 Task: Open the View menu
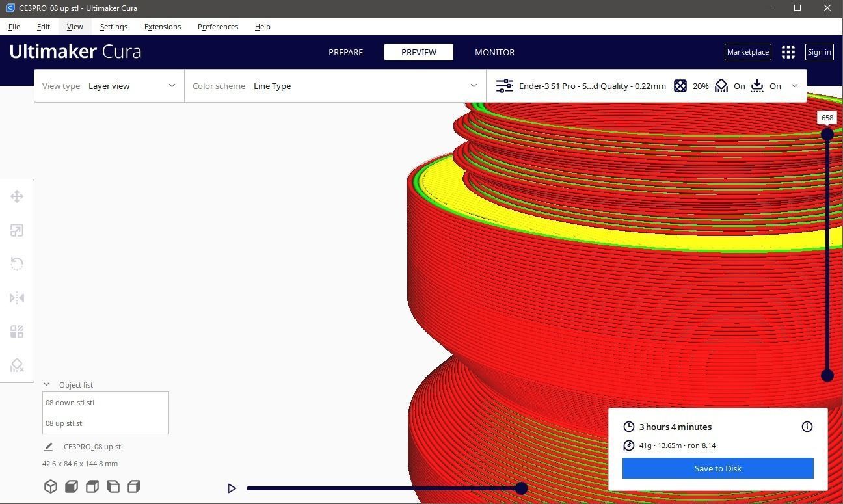click(75, 27)
